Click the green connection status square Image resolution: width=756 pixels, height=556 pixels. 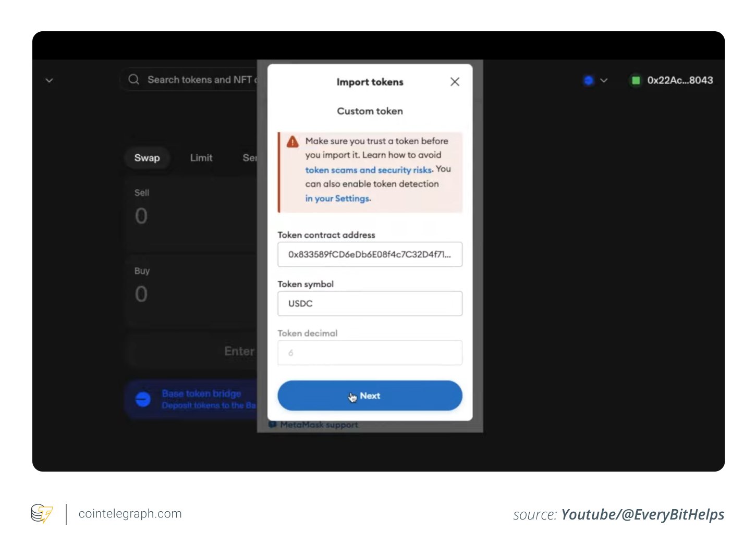tap(636, 80)
